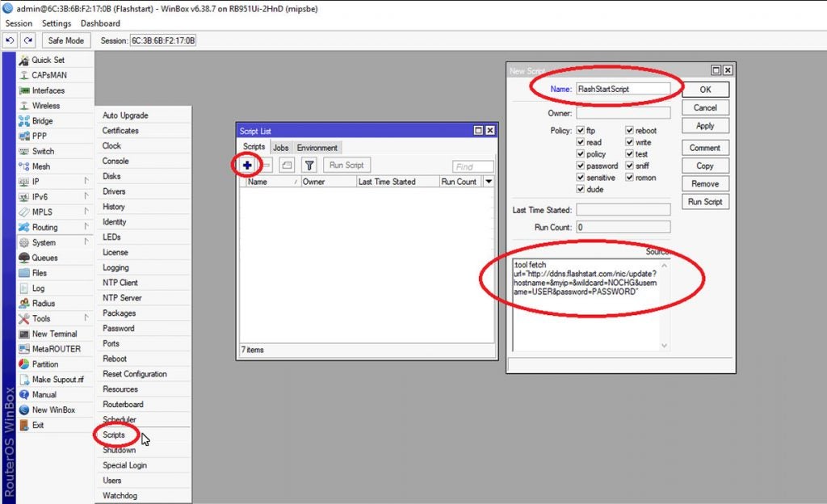Click the Redo arrow in top toolbar
Viewport: 827px width, 504px height.
[29, 40]
